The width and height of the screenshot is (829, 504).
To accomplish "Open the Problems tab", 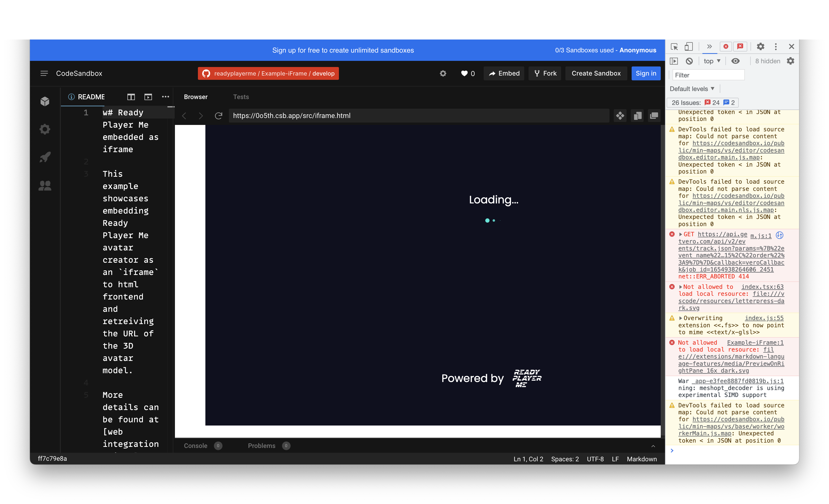I will coord(261,446).
